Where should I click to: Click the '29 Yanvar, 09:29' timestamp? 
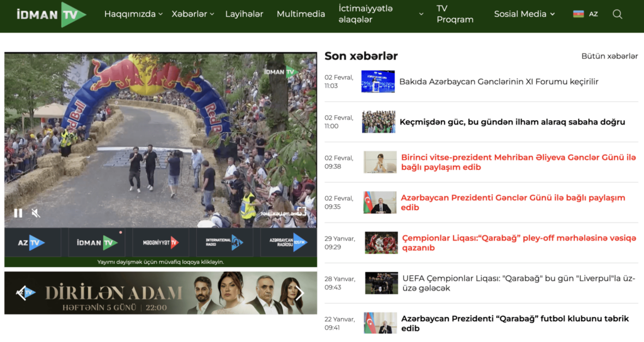pyautogui.click(x=340, y=243)
